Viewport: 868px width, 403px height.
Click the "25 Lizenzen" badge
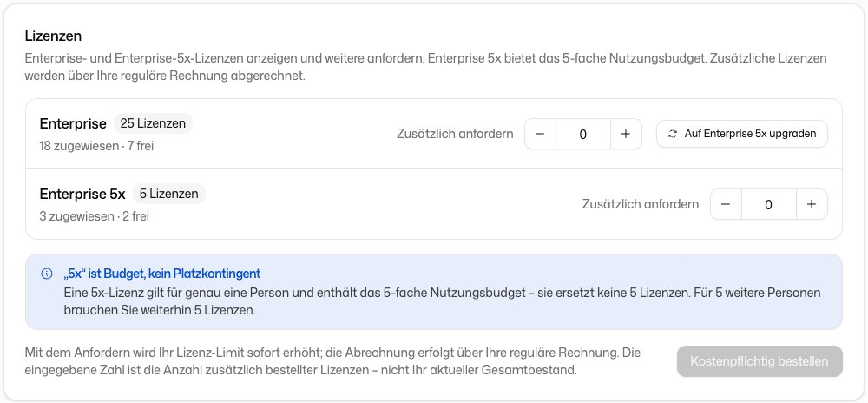click(x=153, y=123)
